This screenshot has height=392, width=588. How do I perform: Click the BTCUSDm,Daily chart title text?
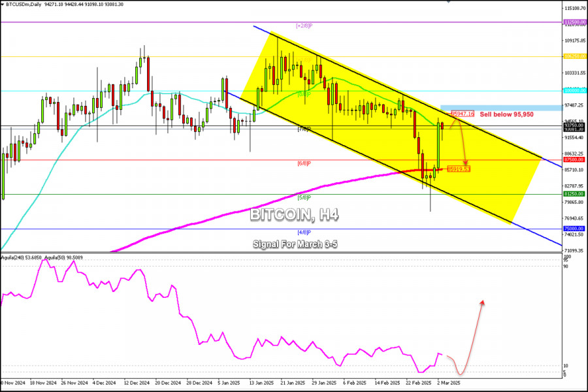pos(24,5)
